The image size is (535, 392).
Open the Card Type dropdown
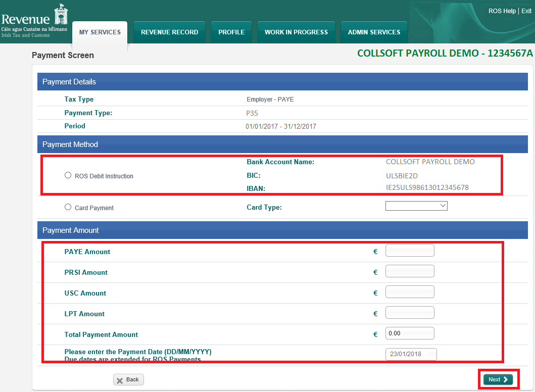pyautogui.click(x=416, y=206)
